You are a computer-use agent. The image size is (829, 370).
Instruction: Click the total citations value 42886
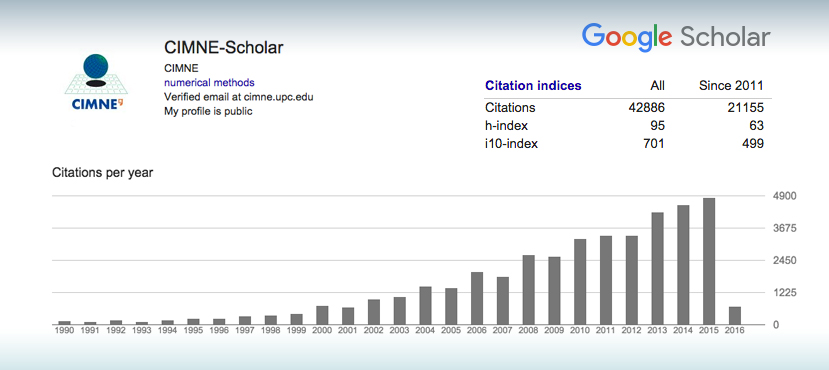tap(647, 108)
